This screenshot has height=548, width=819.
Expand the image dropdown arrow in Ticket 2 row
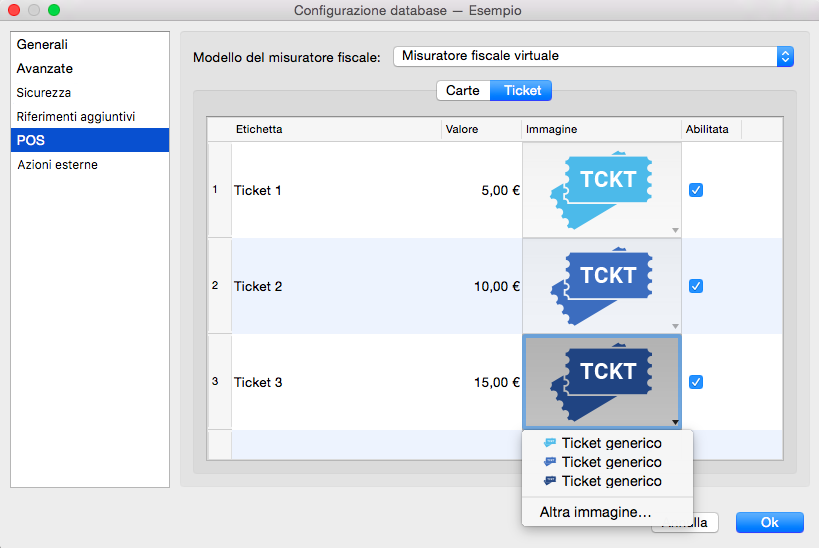(675, 326)
